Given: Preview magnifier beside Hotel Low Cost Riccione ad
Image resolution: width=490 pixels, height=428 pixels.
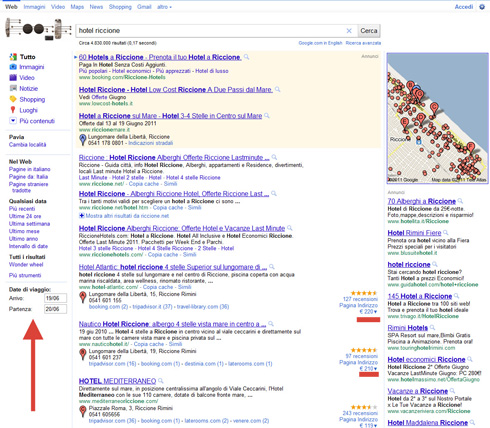Looking at the screenshot, I should tap(277, 89).
